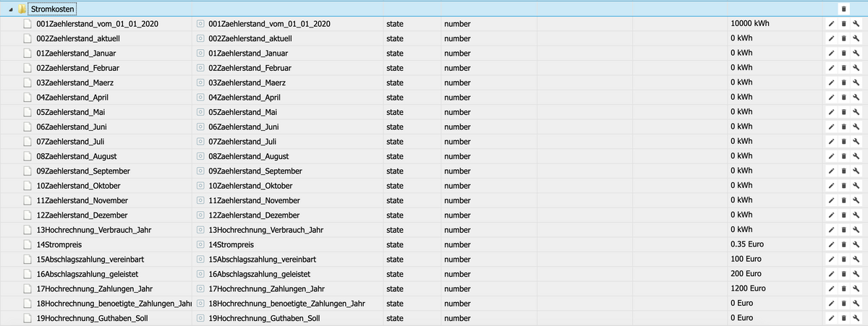Click the 0 kWh value of 002Zaehlerstand_aktuell
Screen dimensions: 868x326
click(775, 38)
